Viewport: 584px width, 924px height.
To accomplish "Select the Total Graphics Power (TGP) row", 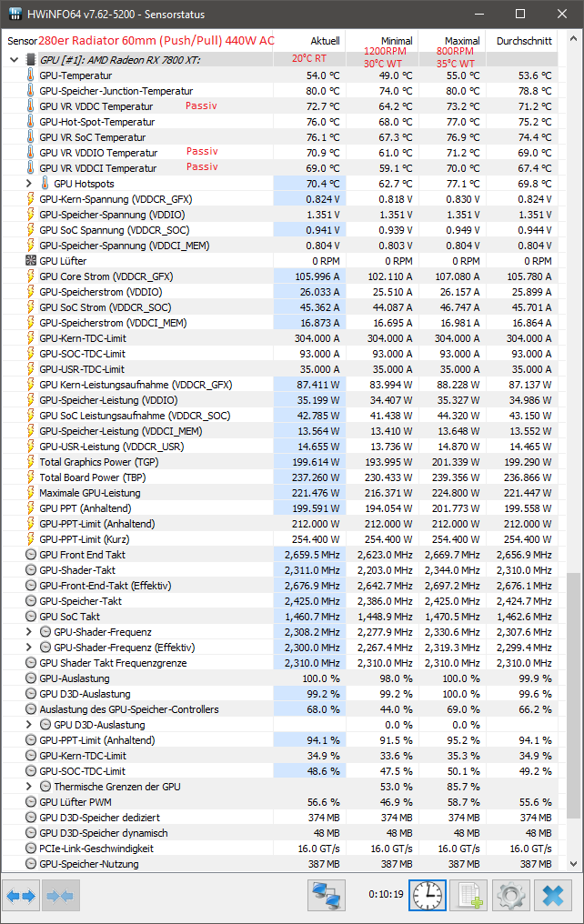I will point(280,461).
